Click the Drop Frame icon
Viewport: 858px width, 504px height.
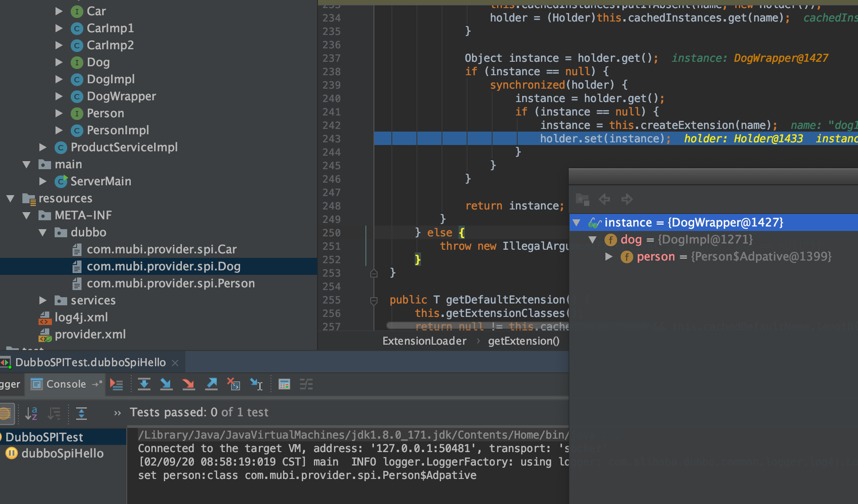[x=233, y=384]
